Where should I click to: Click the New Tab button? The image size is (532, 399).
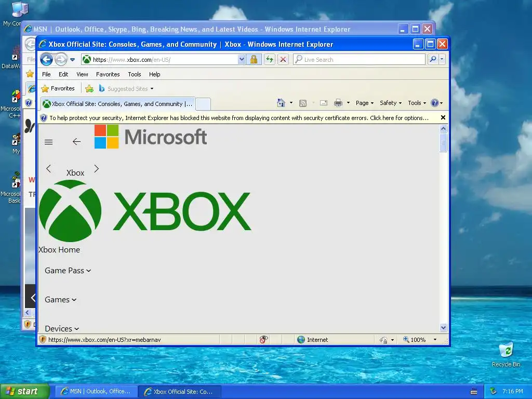click(203, 104)
